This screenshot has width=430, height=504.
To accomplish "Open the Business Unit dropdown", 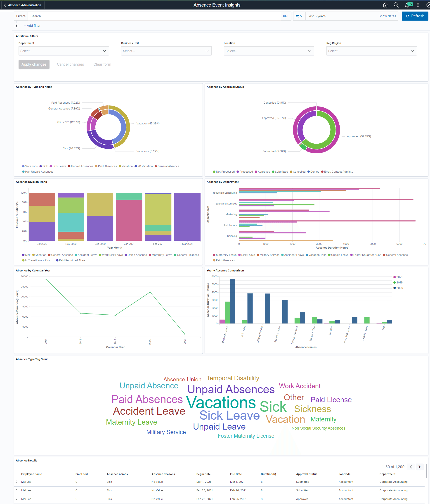I will pyautogui.click(x=166, y=51).
